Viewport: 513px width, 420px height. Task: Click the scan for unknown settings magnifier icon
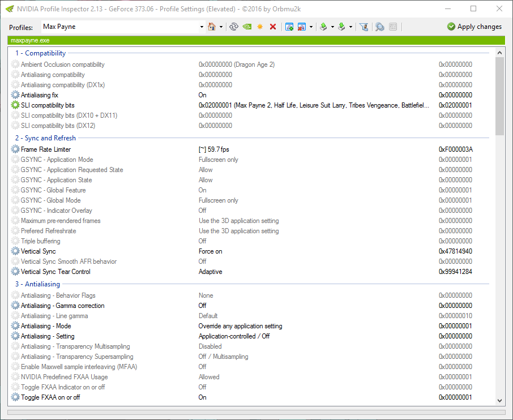[x=379, y=27]
